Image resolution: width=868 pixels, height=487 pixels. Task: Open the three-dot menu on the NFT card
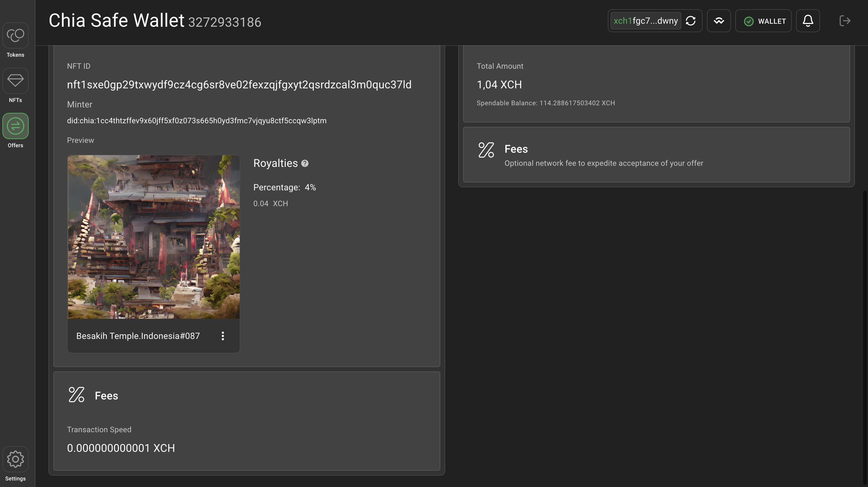pos(223,336)
